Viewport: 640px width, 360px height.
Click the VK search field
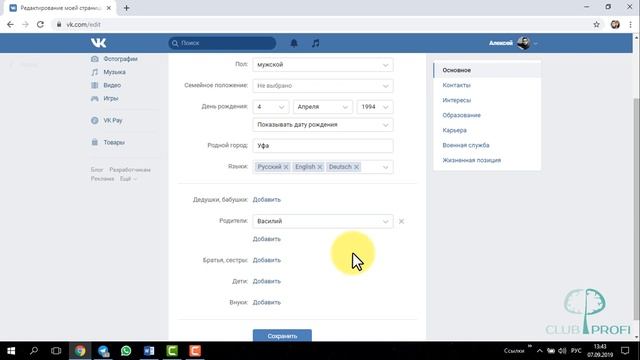222,43
